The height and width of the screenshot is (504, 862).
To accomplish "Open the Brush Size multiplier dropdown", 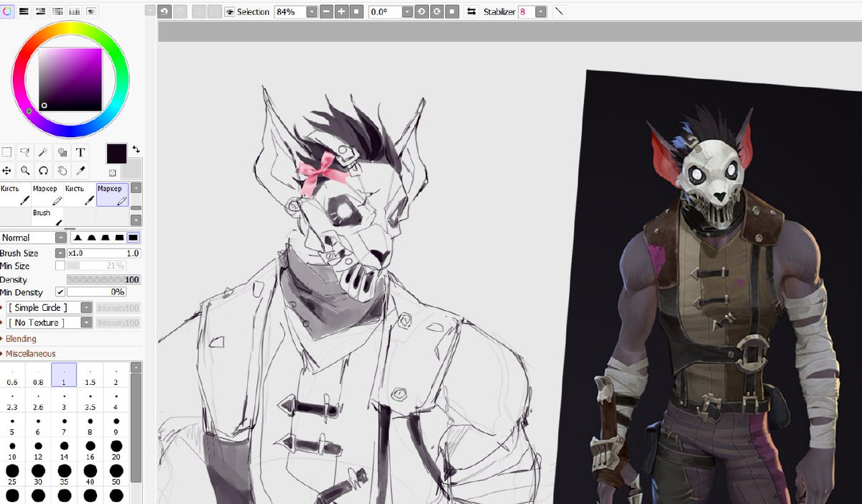I will [60, 253].
